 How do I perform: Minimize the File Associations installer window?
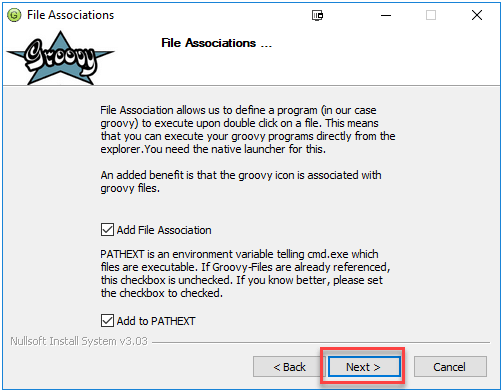coord(386,15)
